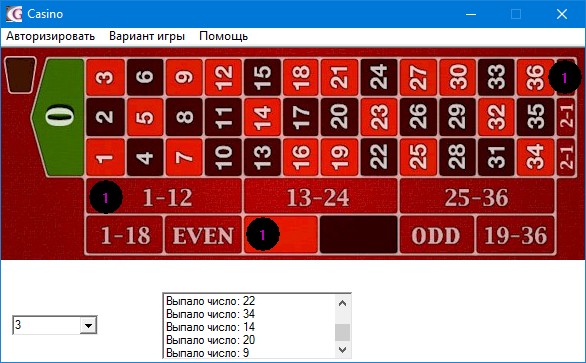The image size is (586, 363).
Task: Click the chip beside number 36
Action: tap(565, 77)
